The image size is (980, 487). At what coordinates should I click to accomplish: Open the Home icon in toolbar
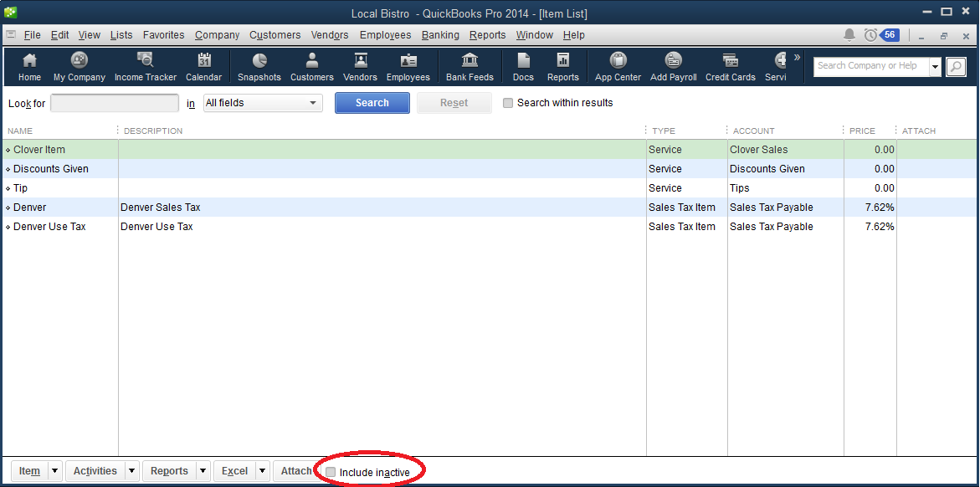(29, 67)
